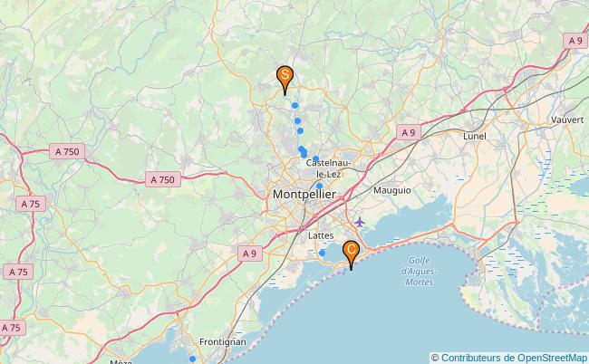This screenshot has width=589, height=364.
Task: Click the Montpellier city label
Action: tap(304, 194)
